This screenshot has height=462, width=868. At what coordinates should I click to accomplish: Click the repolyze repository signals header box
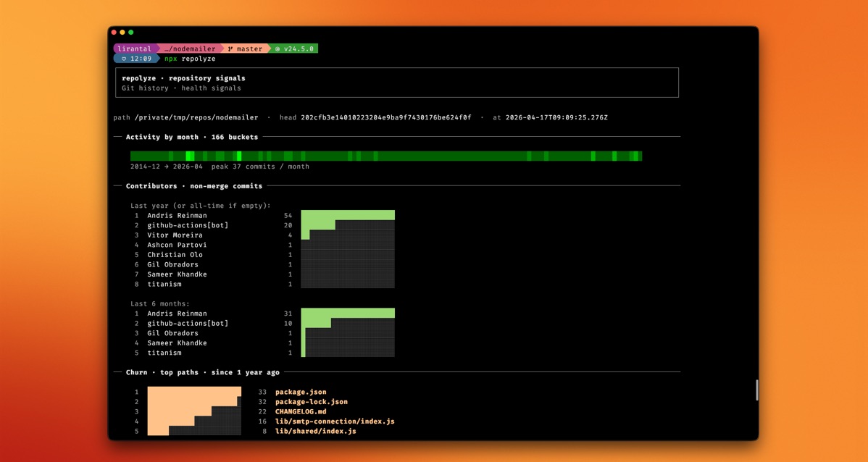396,83
